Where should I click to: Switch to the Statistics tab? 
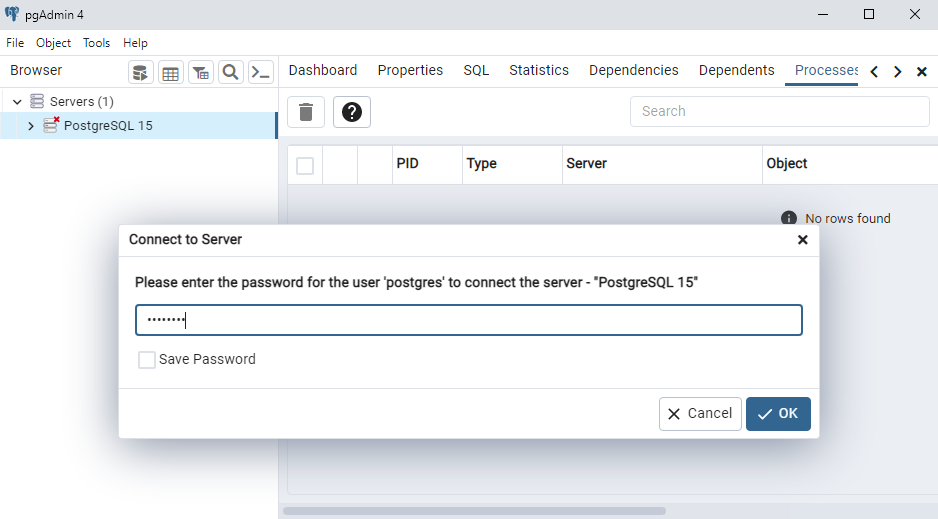click(x=539, y=70)
